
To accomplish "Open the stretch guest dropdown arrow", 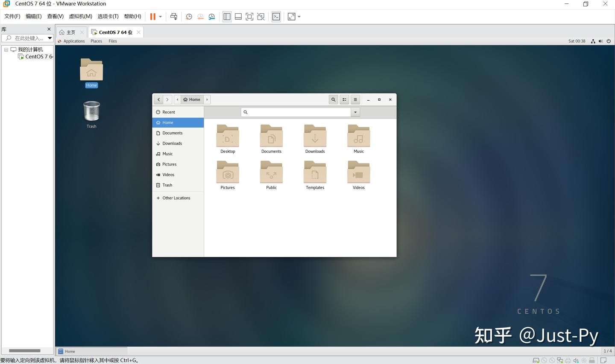I will point(299,17).
